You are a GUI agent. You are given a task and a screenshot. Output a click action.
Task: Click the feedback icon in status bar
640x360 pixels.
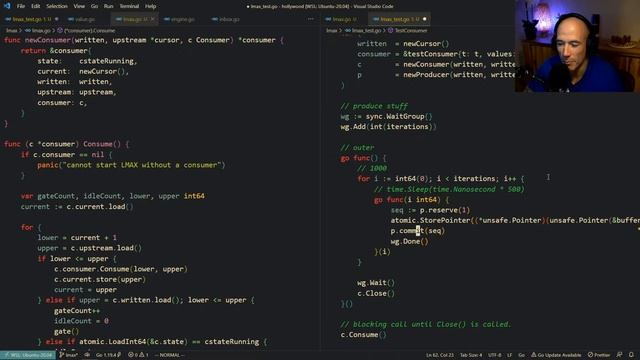pos(620,355)
